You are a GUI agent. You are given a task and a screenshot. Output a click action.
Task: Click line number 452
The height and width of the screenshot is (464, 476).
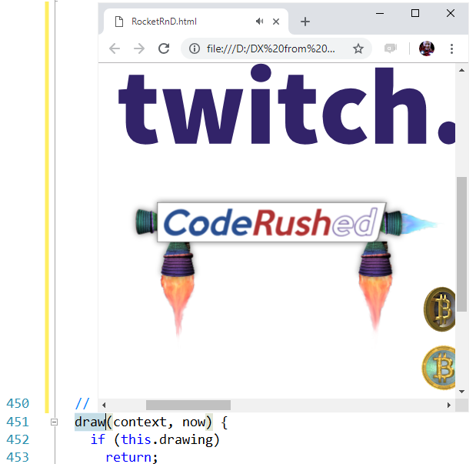pos(18,439)
